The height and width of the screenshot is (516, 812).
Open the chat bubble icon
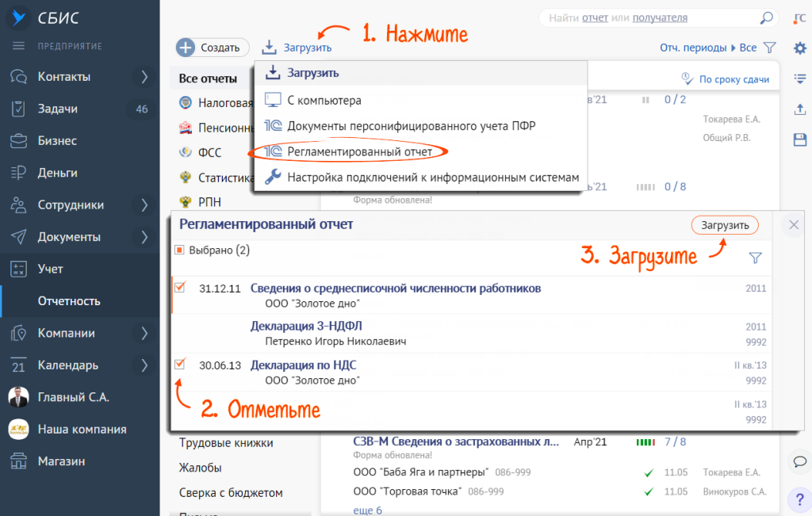800,461
